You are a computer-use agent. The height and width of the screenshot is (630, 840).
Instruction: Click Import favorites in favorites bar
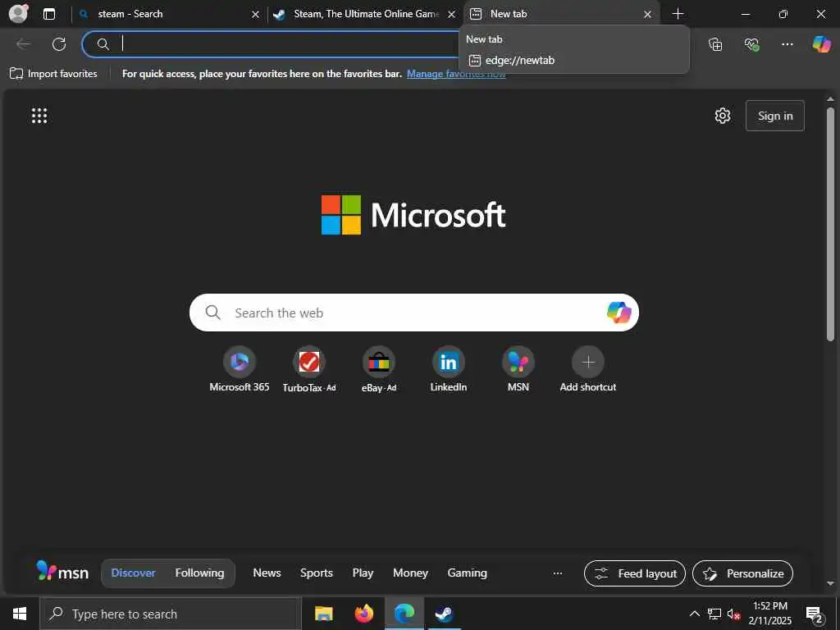tap(53, 73)
